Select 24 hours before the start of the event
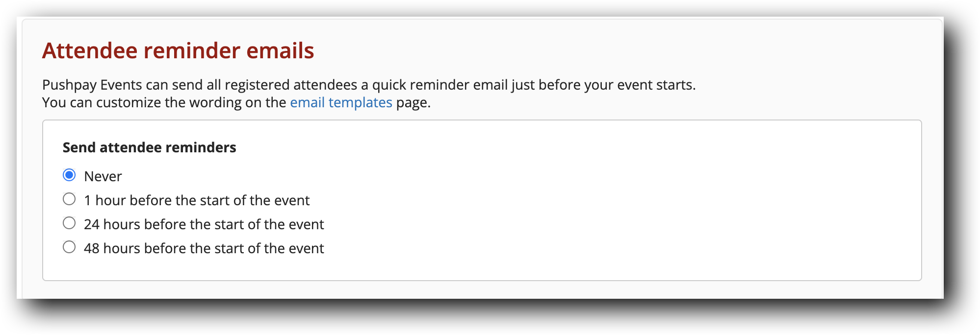980x335 pixels. point(69,223)
